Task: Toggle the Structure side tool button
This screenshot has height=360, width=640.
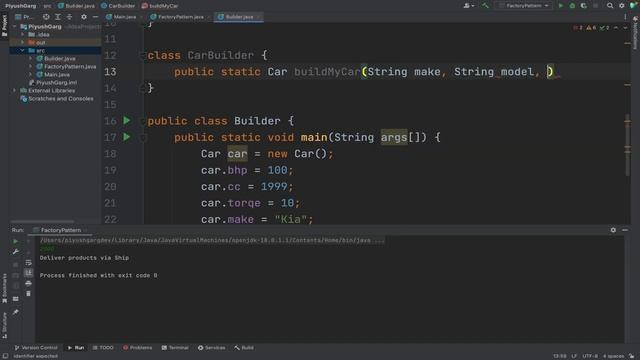Action: (4, 325)
